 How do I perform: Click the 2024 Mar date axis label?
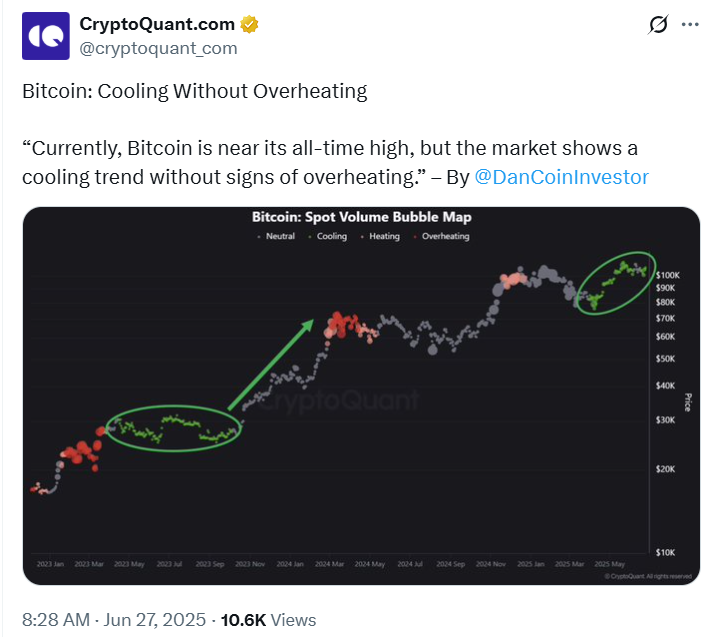coord(329,564)
